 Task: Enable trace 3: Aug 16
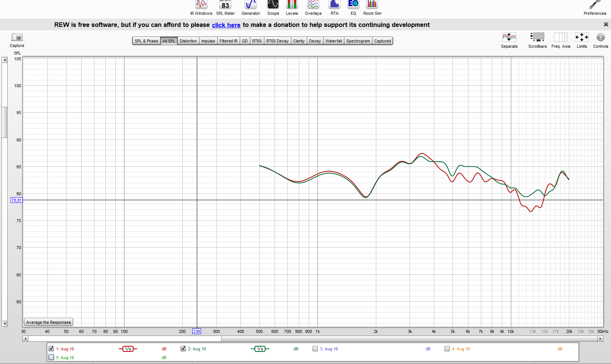[315, 348]
